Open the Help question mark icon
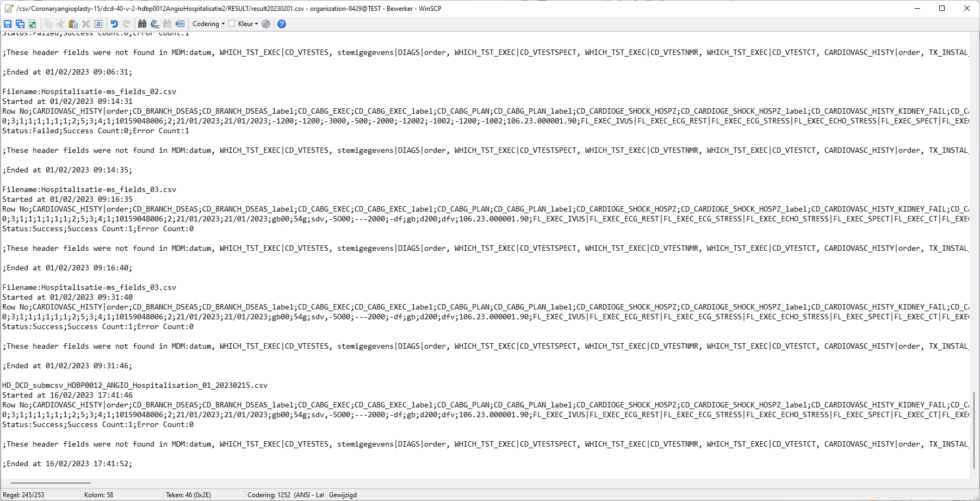Image resolution: width=980 pixels, height=501 pixels. (x=281, y=24)
